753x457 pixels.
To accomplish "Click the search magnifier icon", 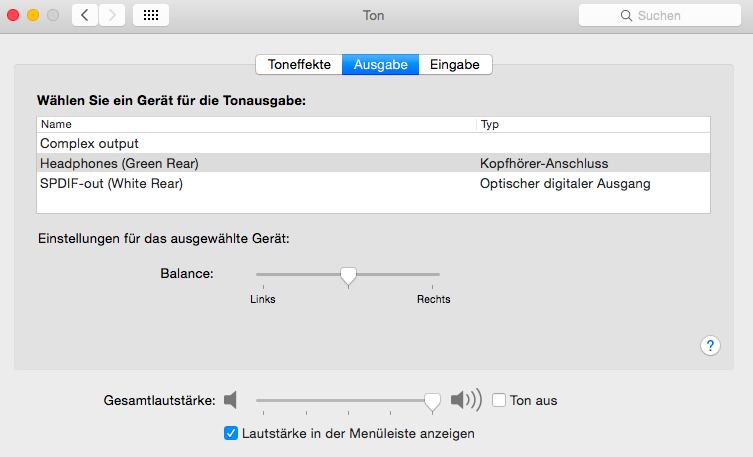I will [x=627, y=16].
